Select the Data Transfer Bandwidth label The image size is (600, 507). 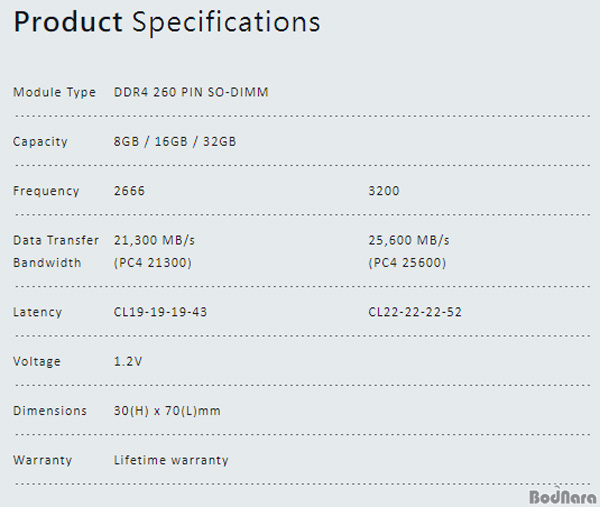point(56,251)
